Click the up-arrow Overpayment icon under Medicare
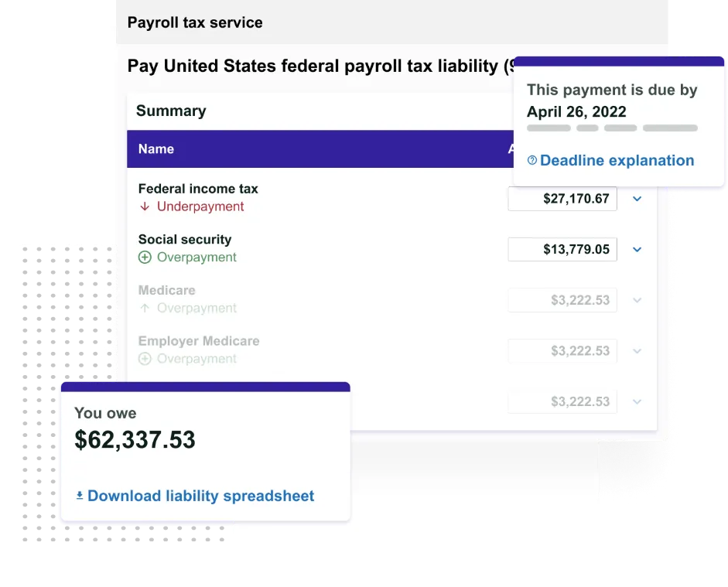The height and width of the screenshot is (587, 728). tap(144, 307)
